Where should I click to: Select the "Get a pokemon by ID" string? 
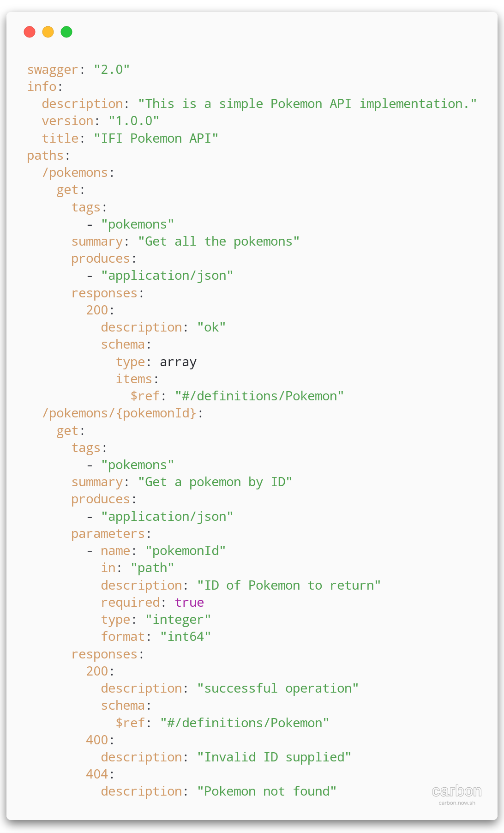click(215, 482)
